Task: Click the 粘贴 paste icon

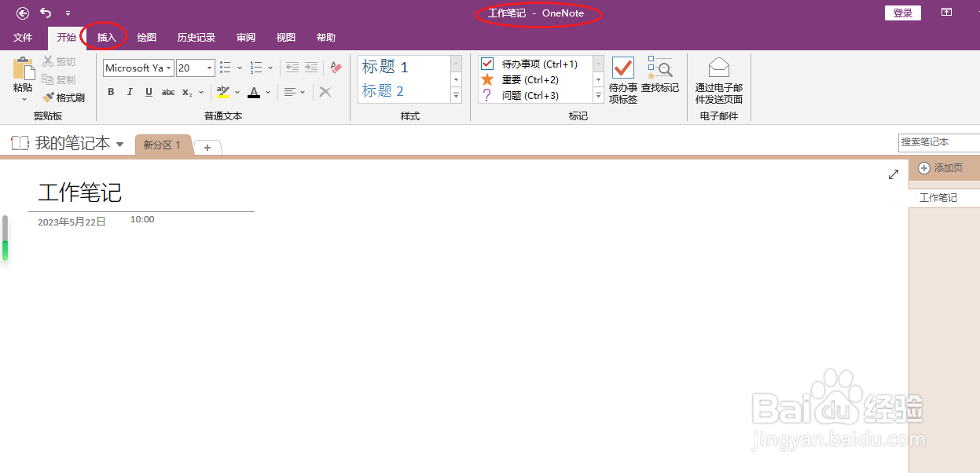Action: point(23,68)
